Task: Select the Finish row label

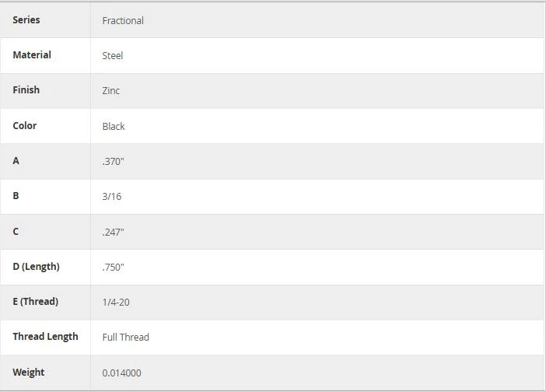Action: pyautogui.click(x=26, y=90)
